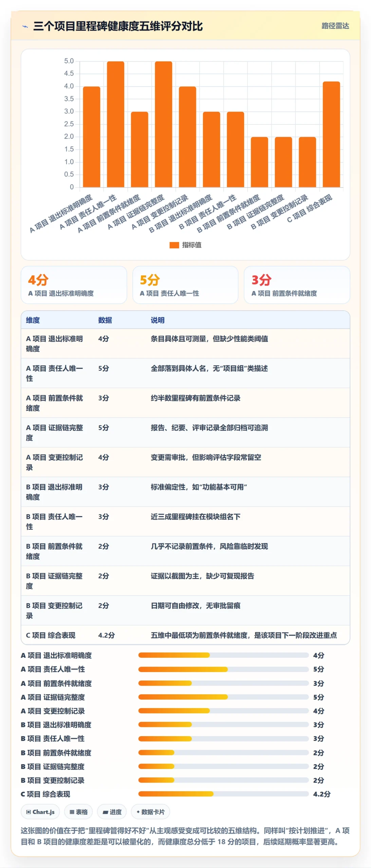The image size is (371, 868).
Task: Click the title 三个项目里程碑健康度五维评分对比
Action: [118, 26]
